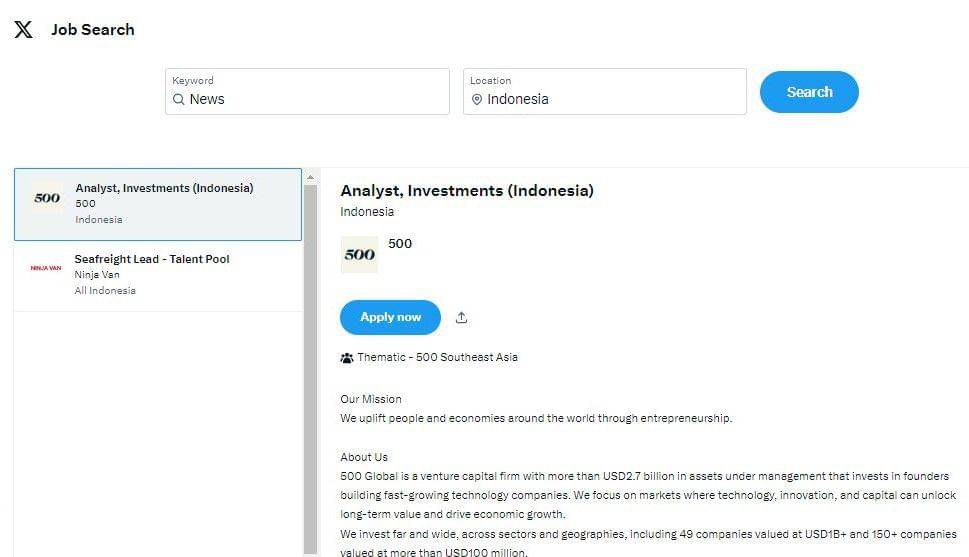Focus the Location input containing Indonesia
The height and width of the screenshot is (557, 969).
pos(610,99)
